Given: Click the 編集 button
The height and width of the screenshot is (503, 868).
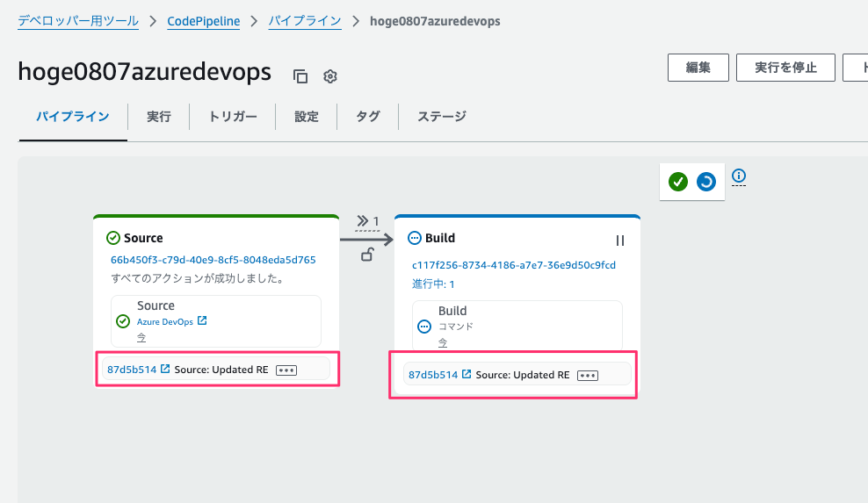Looking at the screenshot, I should pos(698,68).
